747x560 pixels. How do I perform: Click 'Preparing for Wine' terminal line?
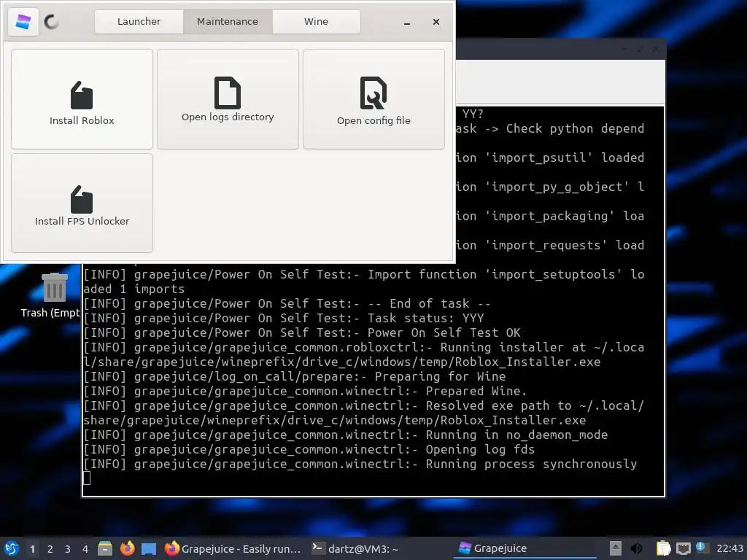(295, 376)
